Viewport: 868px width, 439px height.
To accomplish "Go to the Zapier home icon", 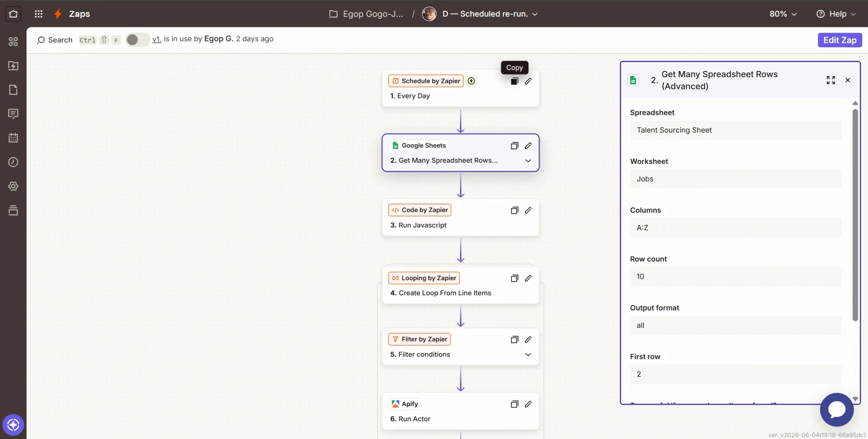I will click(13, 14).
